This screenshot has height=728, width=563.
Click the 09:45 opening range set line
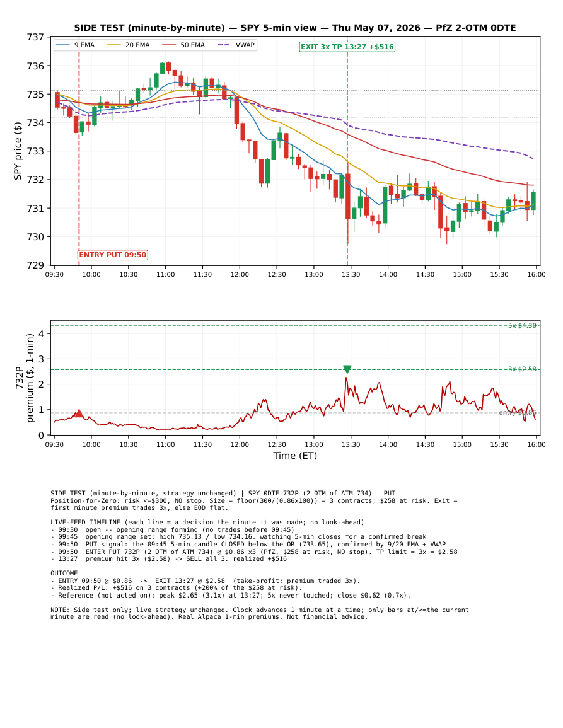tap(238, 537)
